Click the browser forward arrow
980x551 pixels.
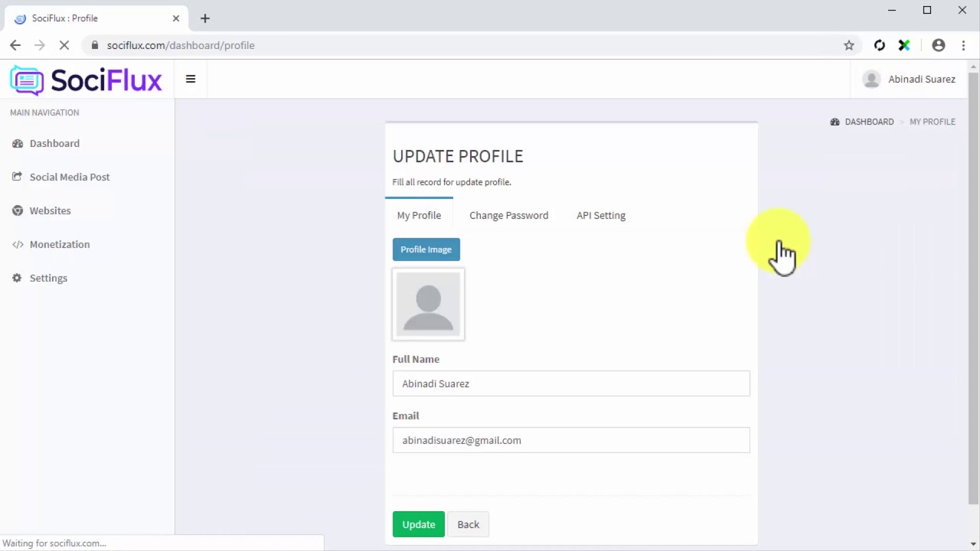tap(40, 45)
